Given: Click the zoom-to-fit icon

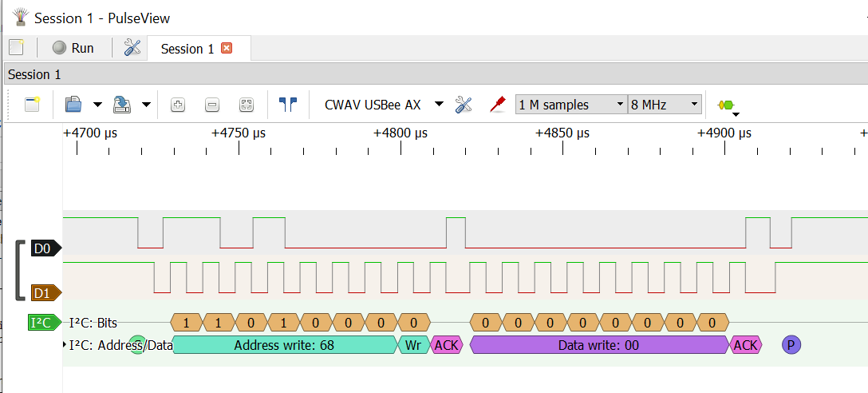Looking at the screenshot, I should pyautogui.click(x=247, y=105).
